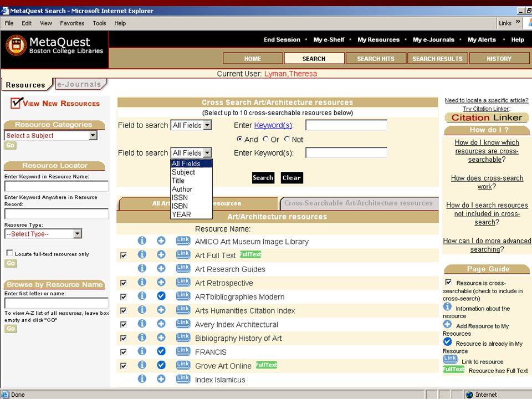Select the Or radio button

tap(265, 139)
